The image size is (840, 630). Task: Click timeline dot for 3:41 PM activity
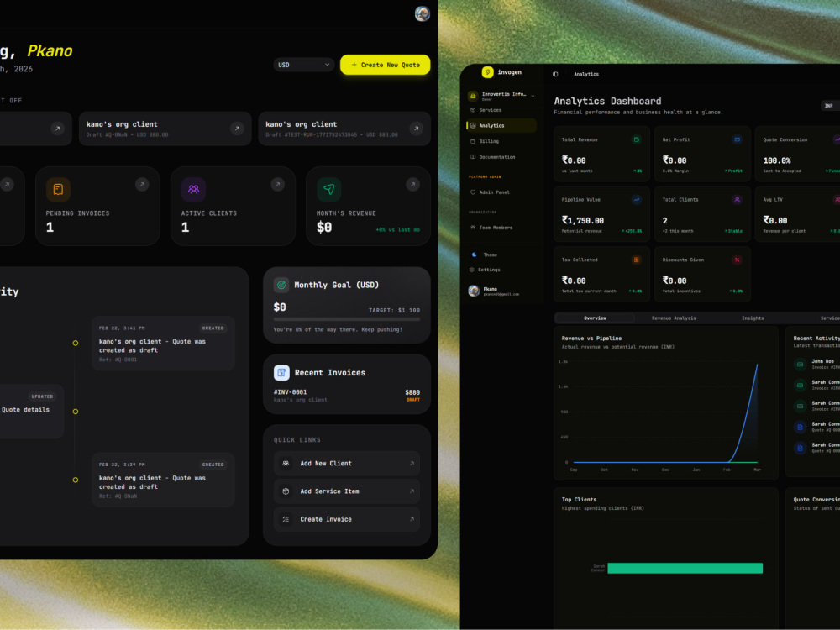[76, 343]
